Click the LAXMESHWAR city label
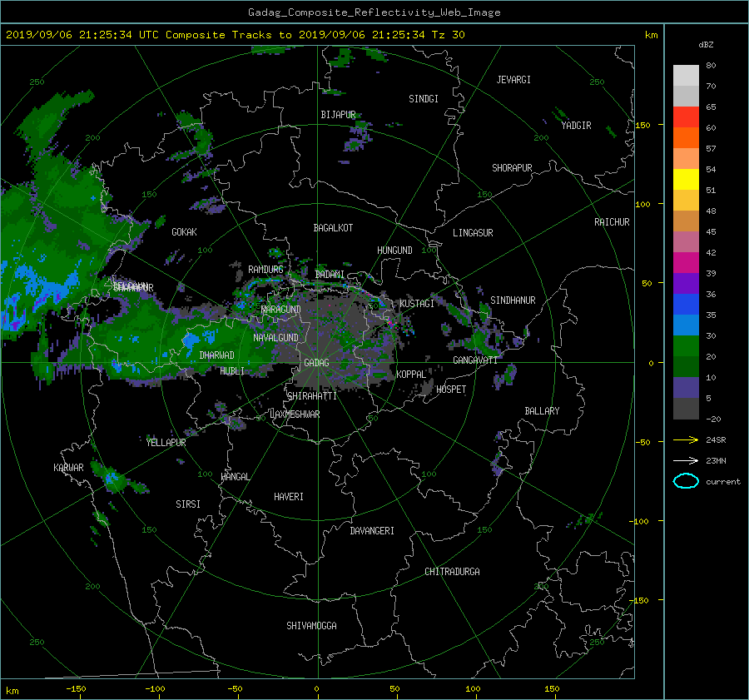 pyautogui.click(x=295, y=415)
